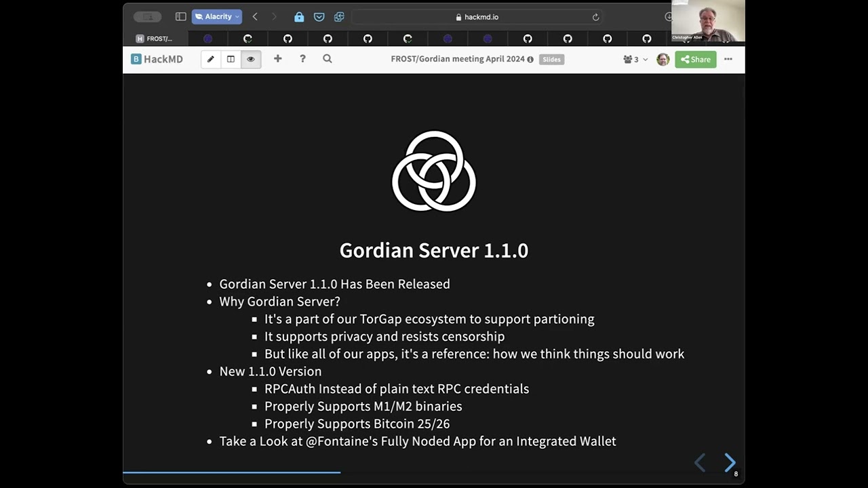Navigate back in browser history
Screen dimensions: 868x488
click(x=255, y=17)
